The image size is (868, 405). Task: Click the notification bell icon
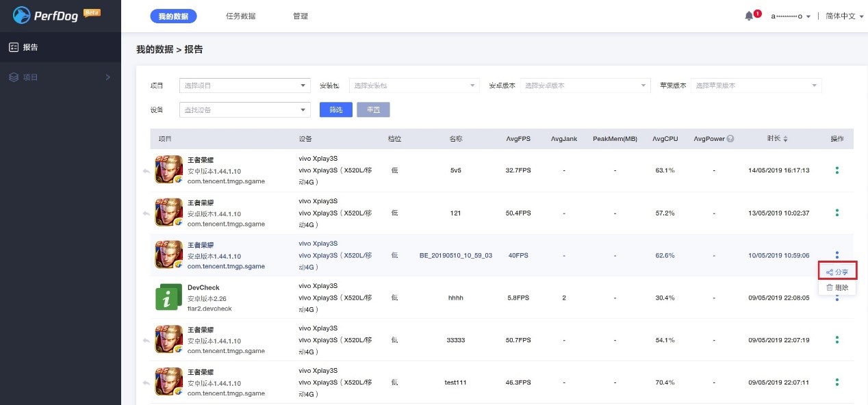tap(750, 14)
